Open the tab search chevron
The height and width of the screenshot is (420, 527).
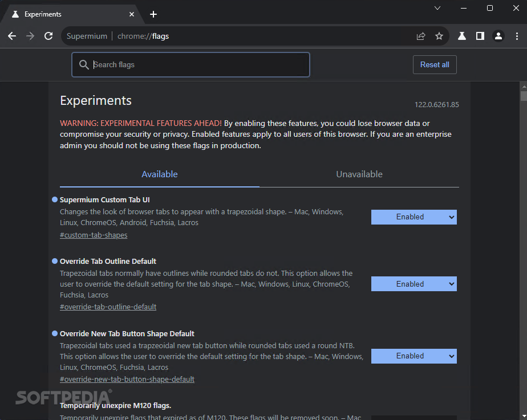[437, 8]
